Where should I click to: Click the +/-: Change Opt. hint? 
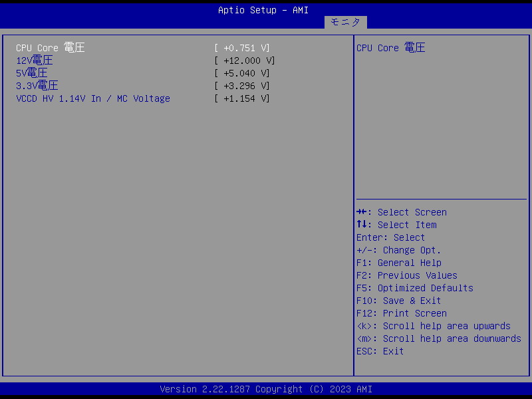pyautogui.click(x=398, y=251)
